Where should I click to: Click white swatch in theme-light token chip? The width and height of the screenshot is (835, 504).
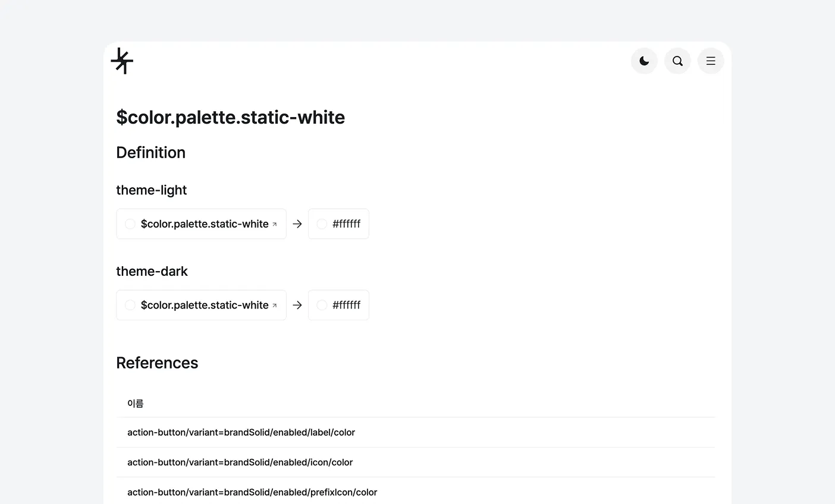coord(130,224)
